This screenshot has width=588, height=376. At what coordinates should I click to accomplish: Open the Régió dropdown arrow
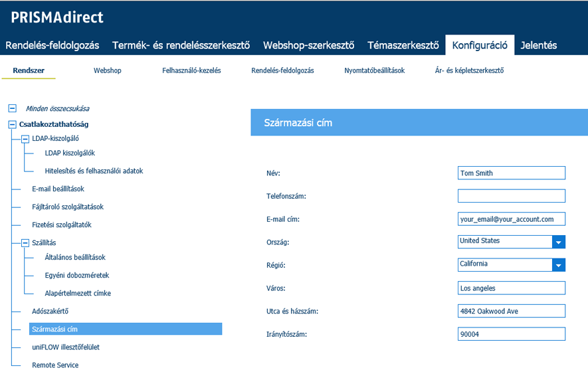[x=558, y=265]
